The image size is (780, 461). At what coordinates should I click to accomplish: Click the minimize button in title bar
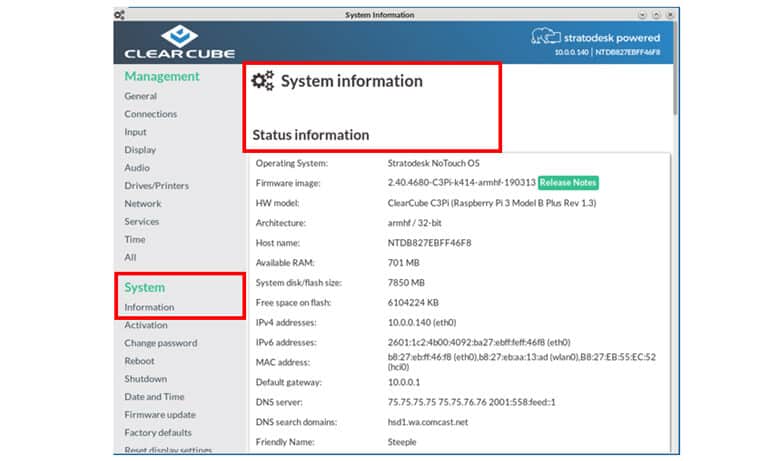(x=642, y=15)
